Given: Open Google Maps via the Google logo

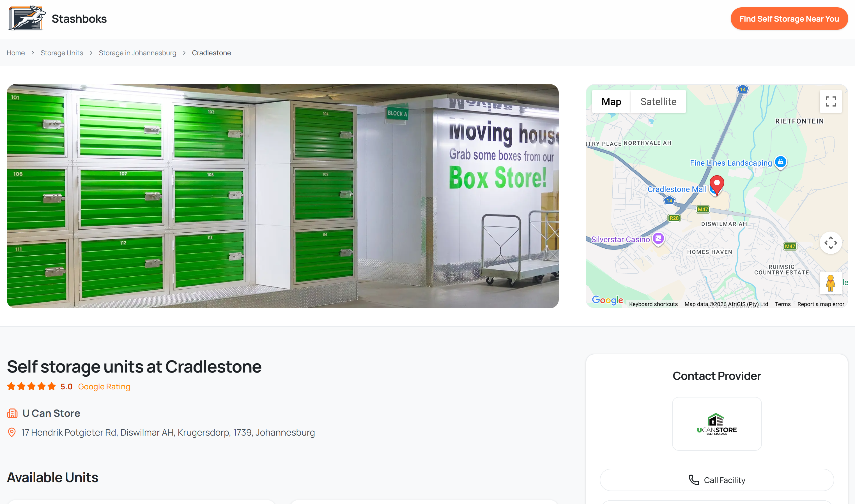Looking at the screenshot, I should tap(608, 300).
